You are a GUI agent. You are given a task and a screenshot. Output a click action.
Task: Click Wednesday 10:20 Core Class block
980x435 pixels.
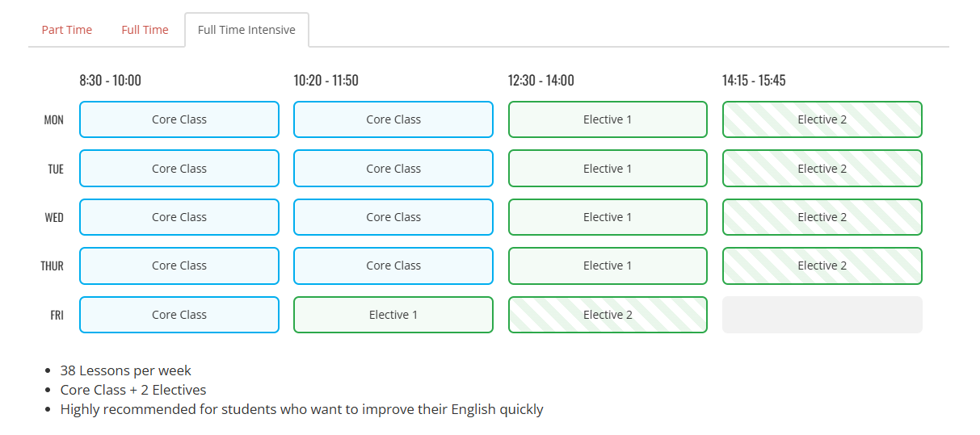tap(393, 217)
